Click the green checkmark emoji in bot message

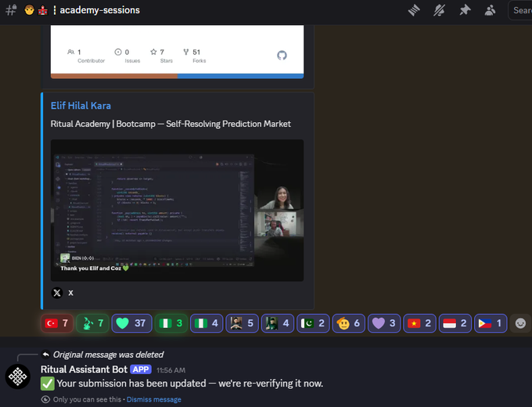(x=48, y=384)
